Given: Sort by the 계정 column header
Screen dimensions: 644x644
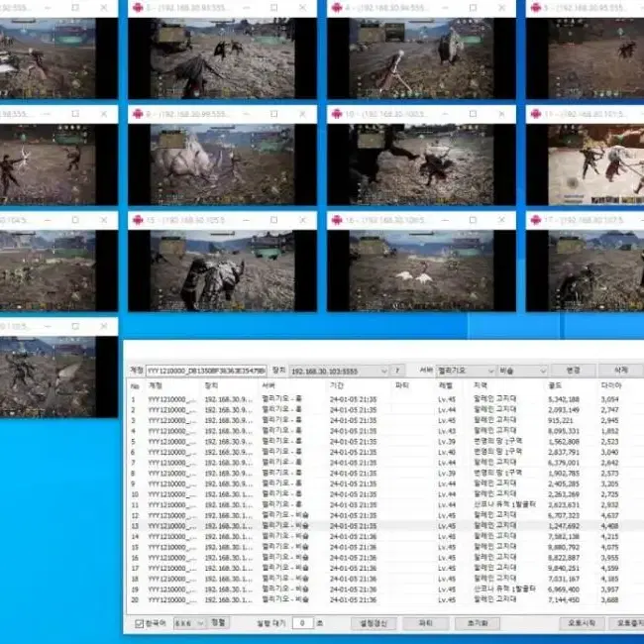Looking at the screenshot, I should point(155,385).
